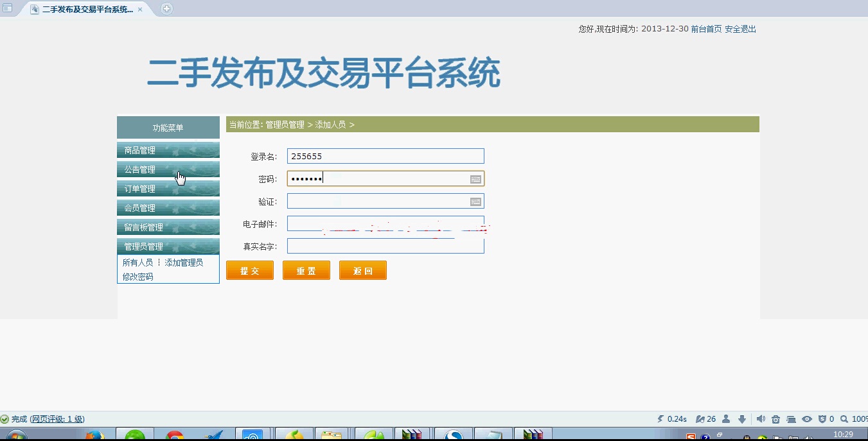Viewport: 868px width, 441px height.
Task: Open virtual keyboard icon in 验证 field
Action: click(x=475, y=202)
